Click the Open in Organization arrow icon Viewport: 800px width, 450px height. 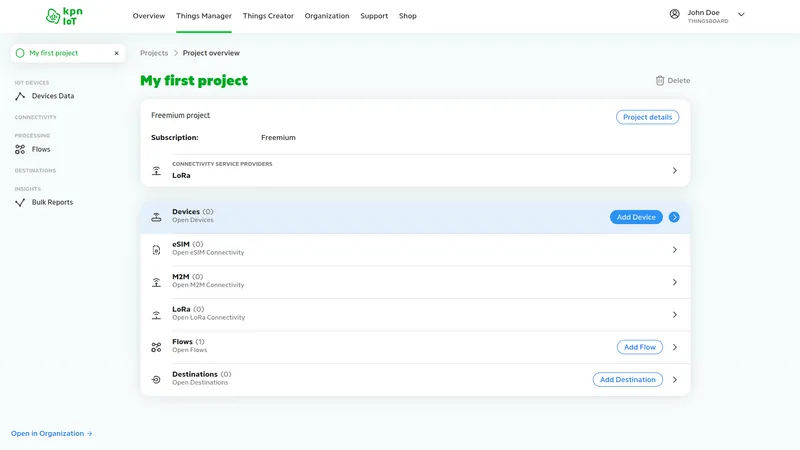(x=90, y=434)
